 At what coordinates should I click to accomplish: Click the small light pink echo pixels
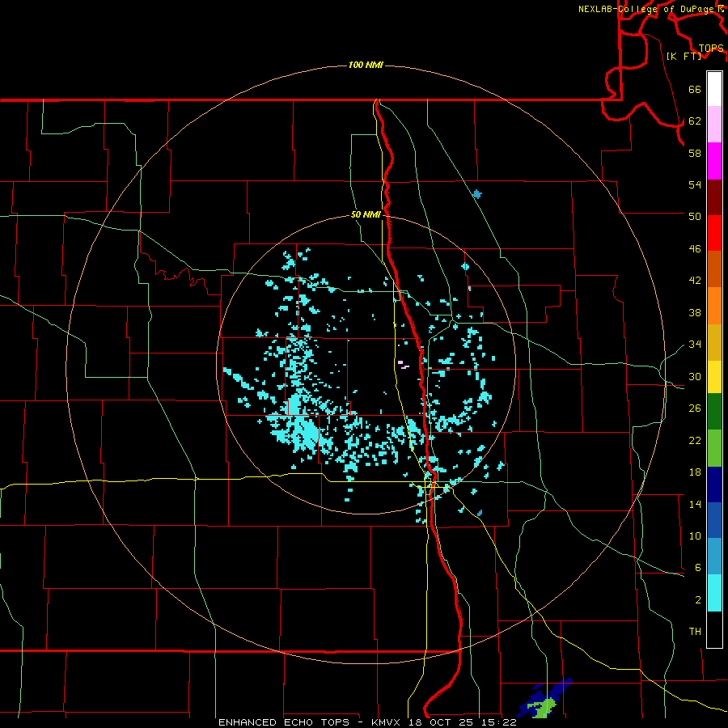[x=403, y=365]
